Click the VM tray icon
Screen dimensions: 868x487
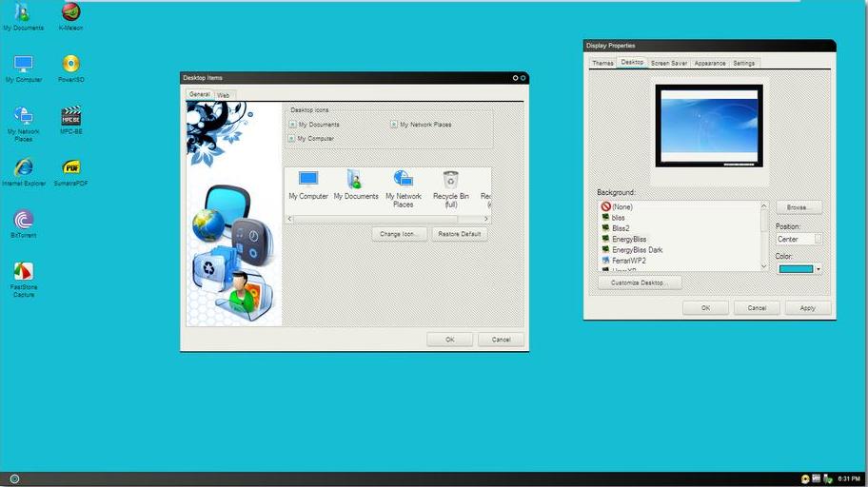pyautogui.click(x=816, y=478)
